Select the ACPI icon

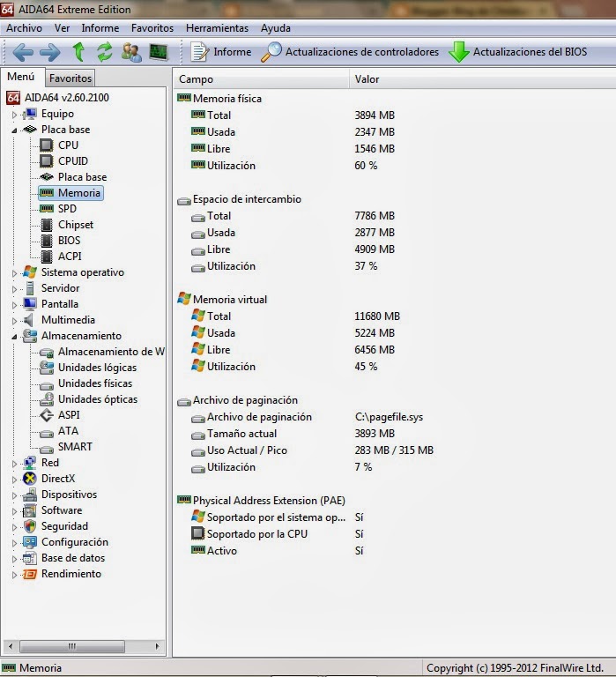point(47,257)
